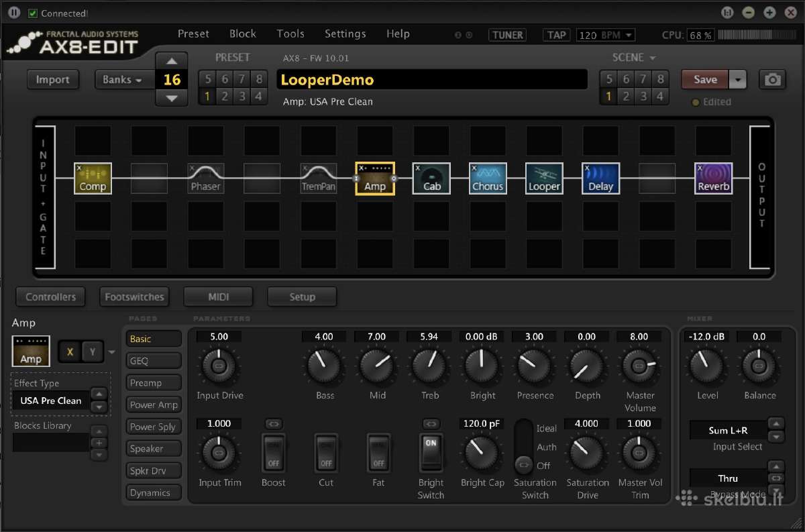Select the Reverb block
The image size is (805, 532).
click(713, 178)
